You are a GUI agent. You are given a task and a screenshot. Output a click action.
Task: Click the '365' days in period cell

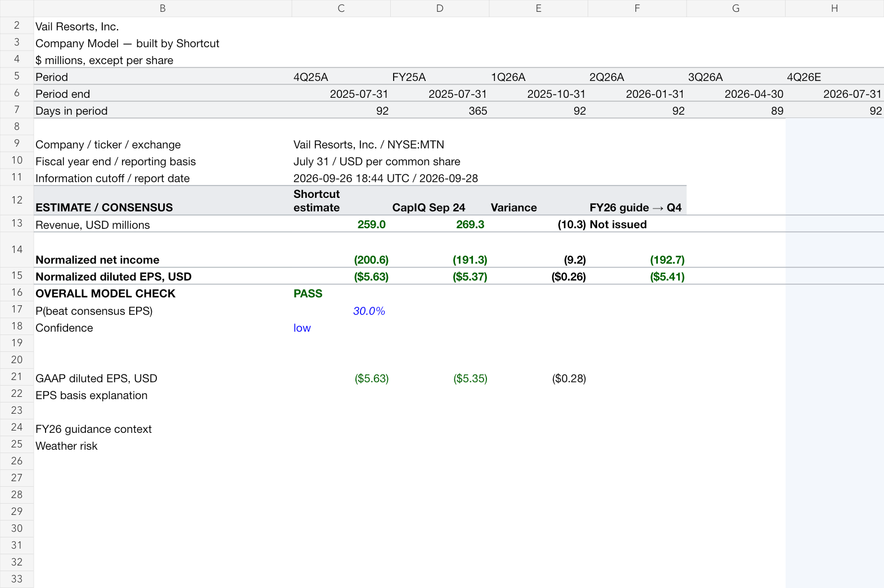pos(440,111)
